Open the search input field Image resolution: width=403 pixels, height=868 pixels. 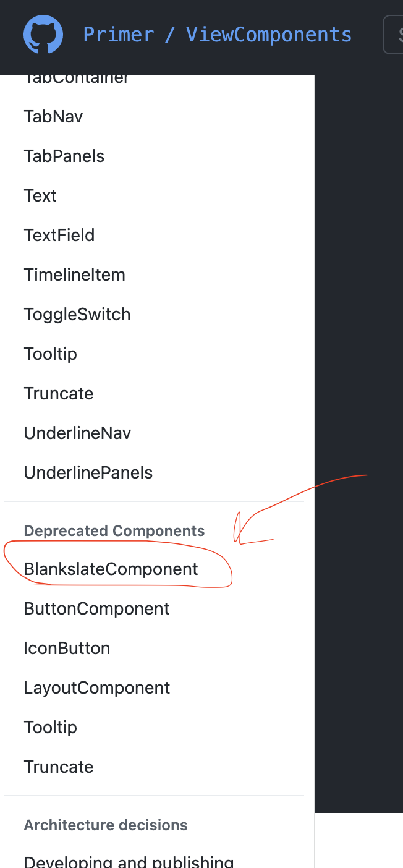point(398,34)
